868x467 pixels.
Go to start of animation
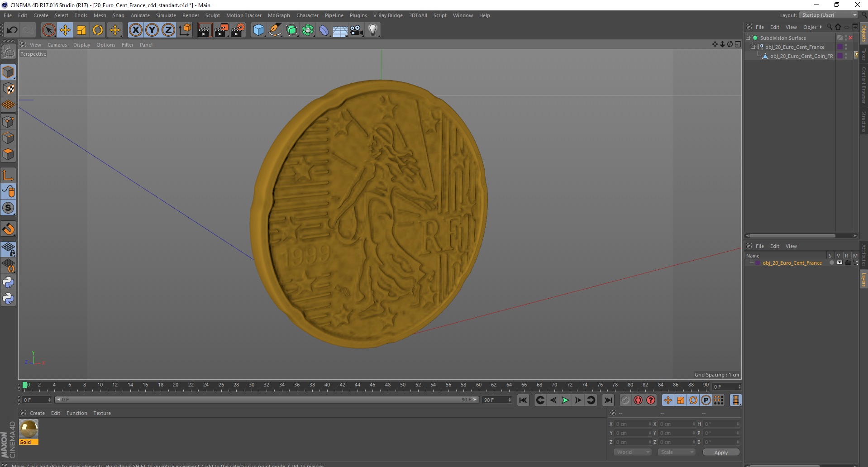523,400
